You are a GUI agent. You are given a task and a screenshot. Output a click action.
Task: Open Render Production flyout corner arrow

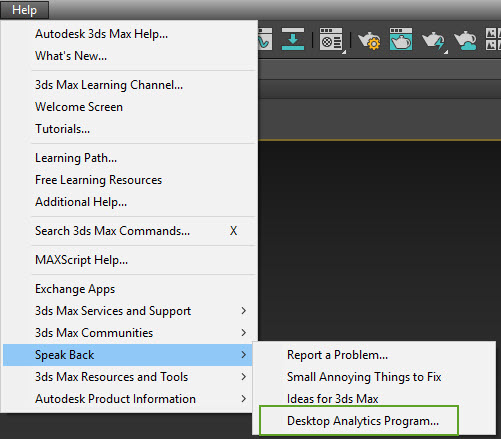click(x=446, y=52)
